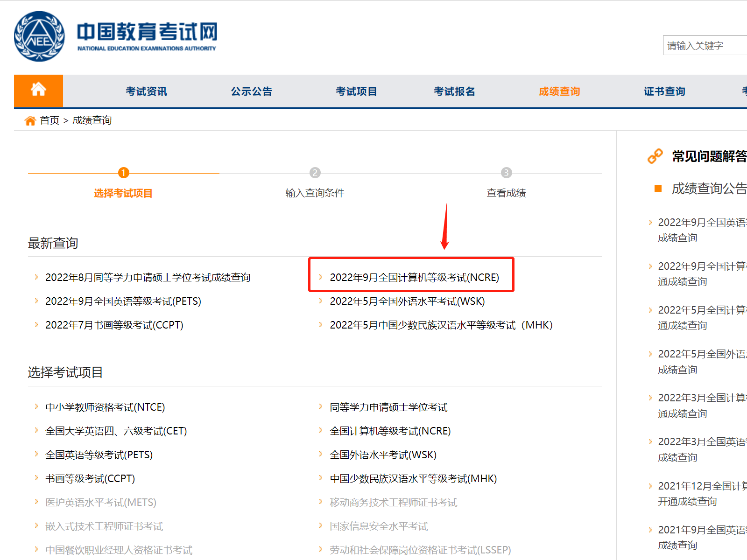
Task: Select 同等学力申请硕士学位考试
Action: [389, 407]
